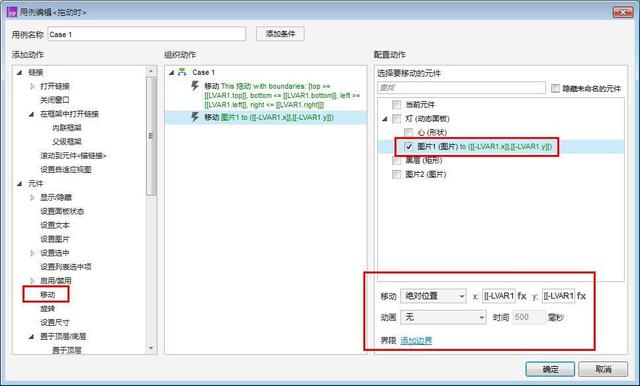Open fx editor for x value

(522, 296)
